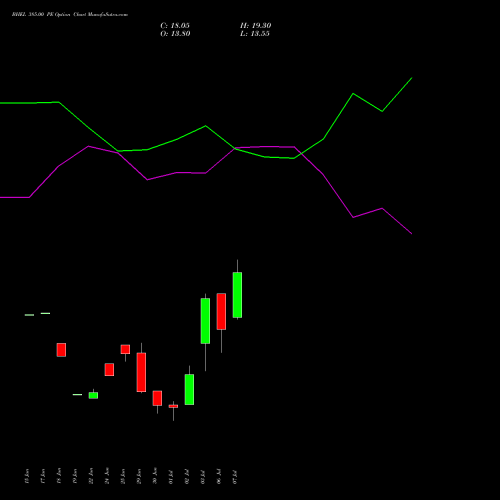Image resolution: width=500 pixels, height=500 pixels.
Task: Select the 07 Jul date label on the axis
Action: click(x=235, y=476)
